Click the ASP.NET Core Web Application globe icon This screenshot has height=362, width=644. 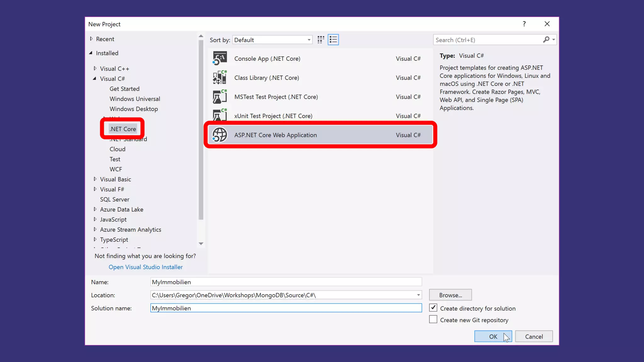[219, 135]
